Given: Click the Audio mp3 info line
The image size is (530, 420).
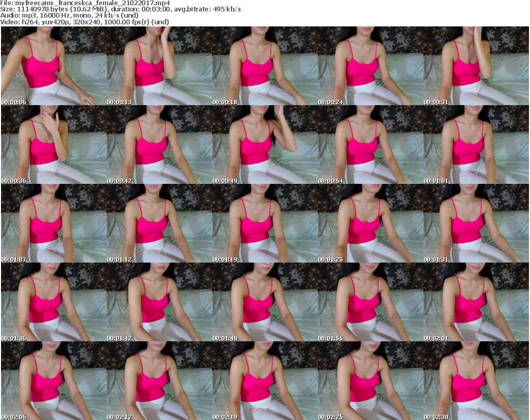Looking at the screenshot, I should coord(69,16).
